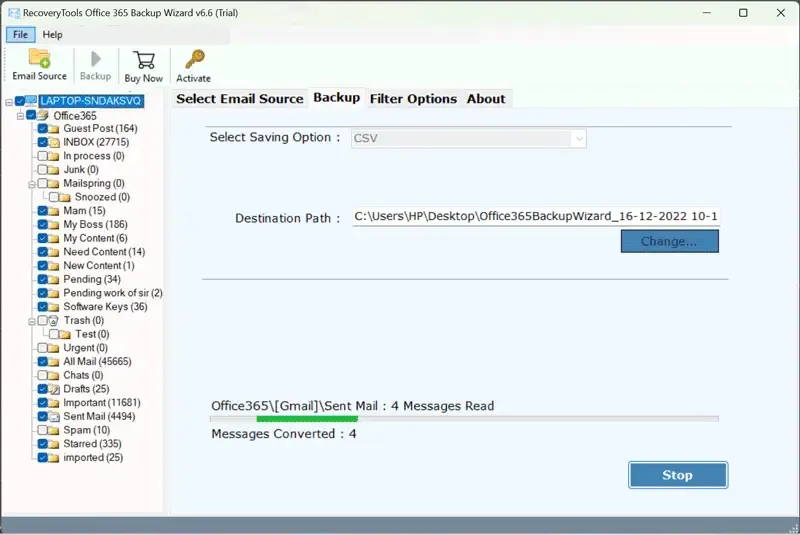Uncheck the My Content (6) checkbox

tap(42, 238)
